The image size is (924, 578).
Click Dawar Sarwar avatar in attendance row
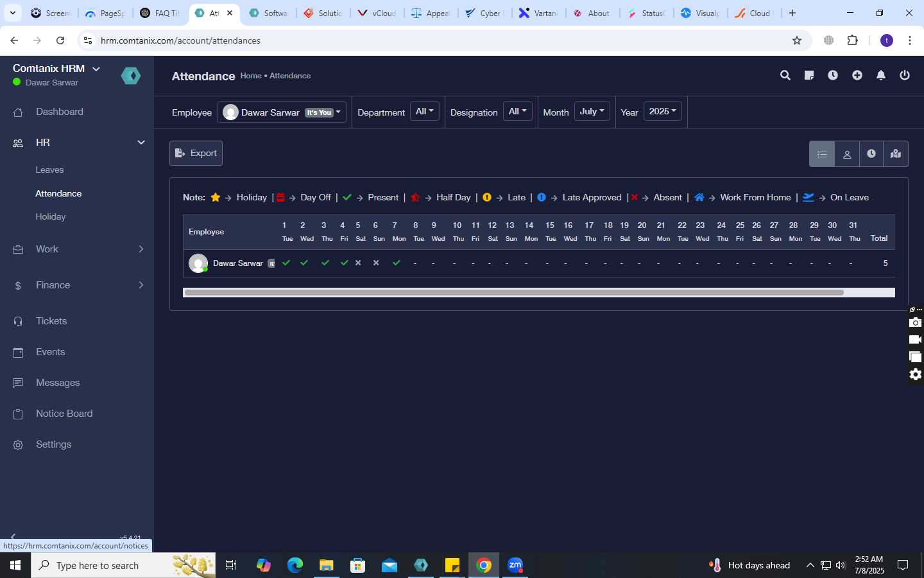click(198, 263)
